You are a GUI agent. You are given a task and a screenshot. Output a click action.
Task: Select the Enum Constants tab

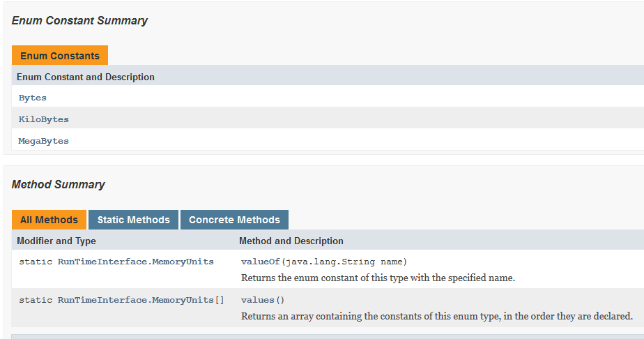tap(60, 56)
